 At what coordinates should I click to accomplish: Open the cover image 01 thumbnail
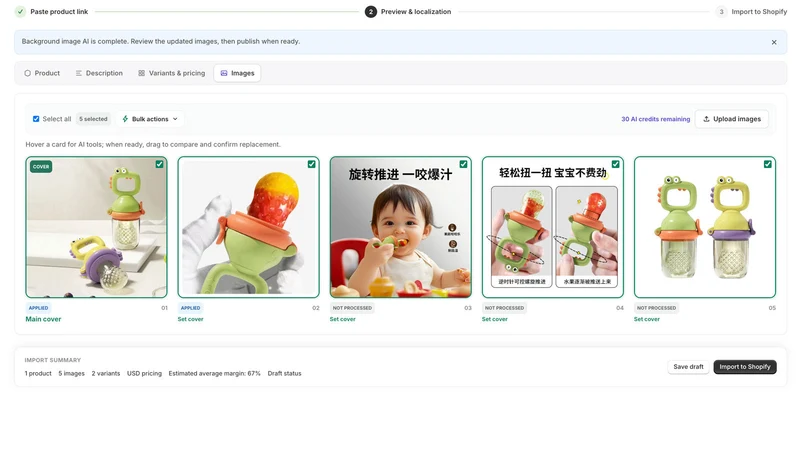(x=96, y=227)
